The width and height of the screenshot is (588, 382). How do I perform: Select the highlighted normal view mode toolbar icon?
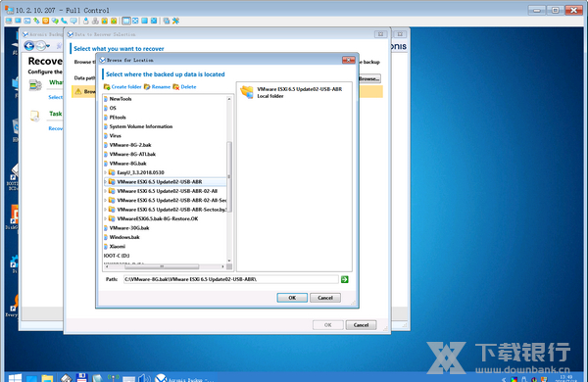(x=126, y=21)
